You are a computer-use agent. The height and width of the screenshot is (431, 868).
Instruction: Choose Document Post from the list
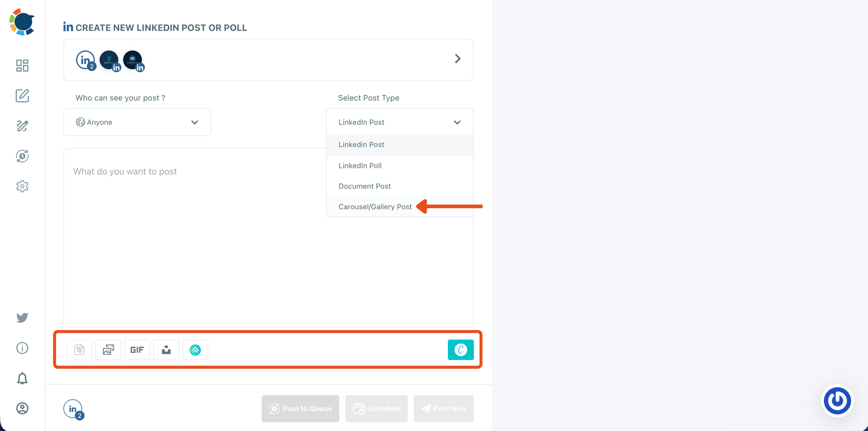pyautogui.click(x=365, y=186)
